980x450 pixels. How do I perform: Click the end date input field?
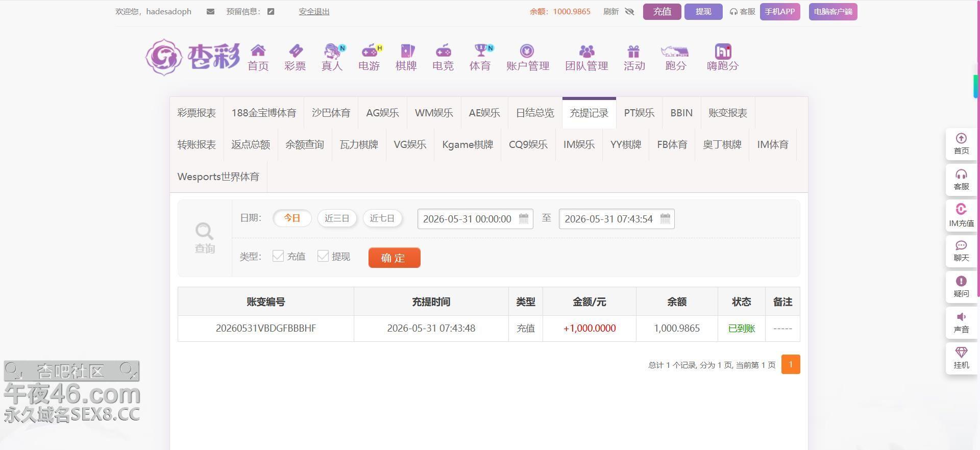point(617,219)
